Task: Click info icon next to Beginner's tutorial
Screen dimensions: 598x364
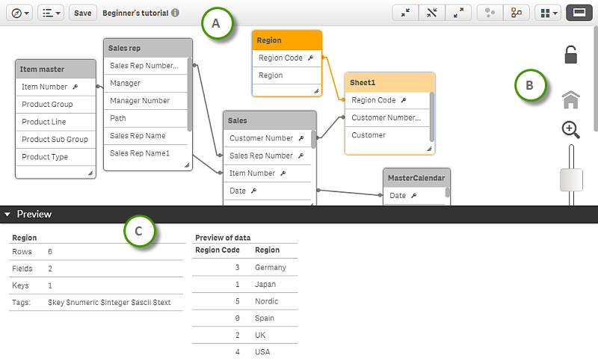Action: pos(175,13)
